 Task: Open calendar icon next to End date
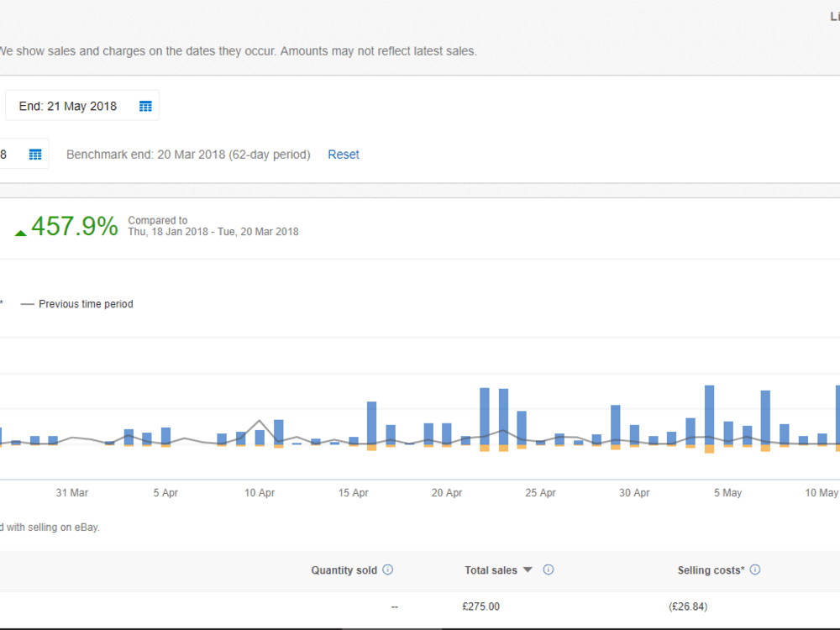pyautogui.click(x=145, y=106)
